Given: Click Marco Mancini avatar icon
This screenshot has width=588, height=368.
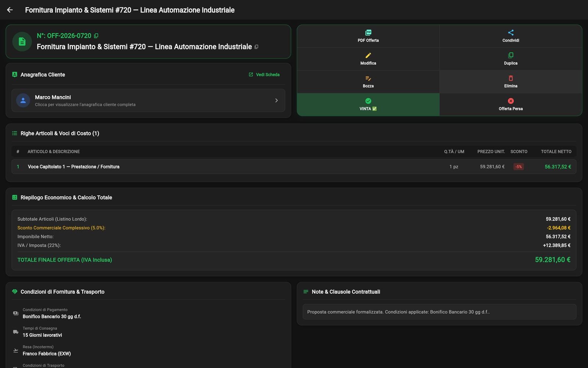Looking at the screenshot, I should click(x=23, y=100).
